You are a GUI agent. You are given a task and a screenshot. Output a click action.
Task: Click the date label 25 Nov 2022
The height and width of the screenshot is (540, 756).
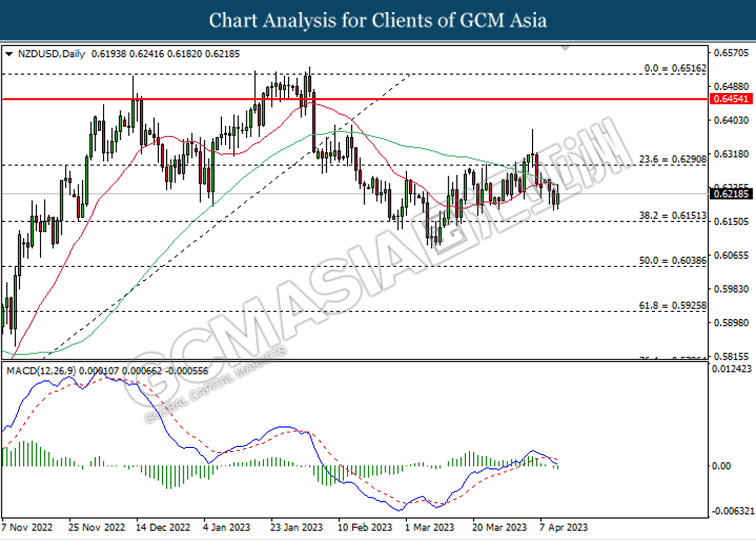96,527
